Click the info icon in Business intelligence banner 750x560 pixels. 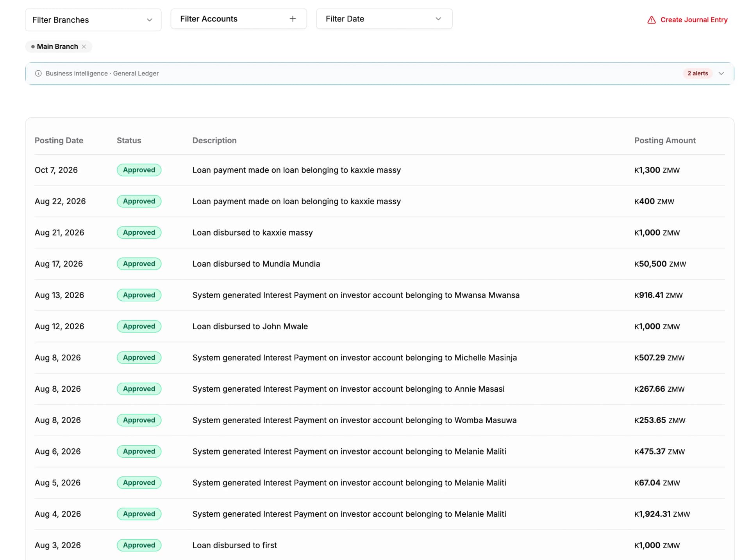pos(38,73)
